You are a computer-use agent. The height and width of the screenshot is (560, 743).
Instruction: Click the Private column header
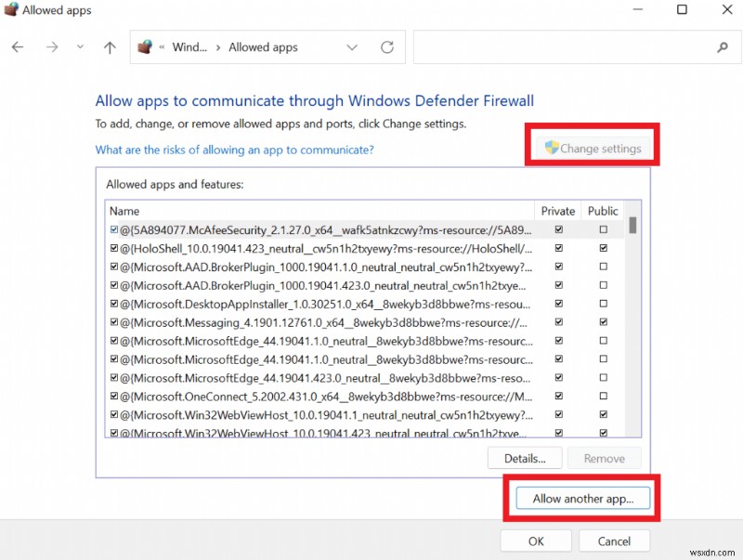pos(558,211)
